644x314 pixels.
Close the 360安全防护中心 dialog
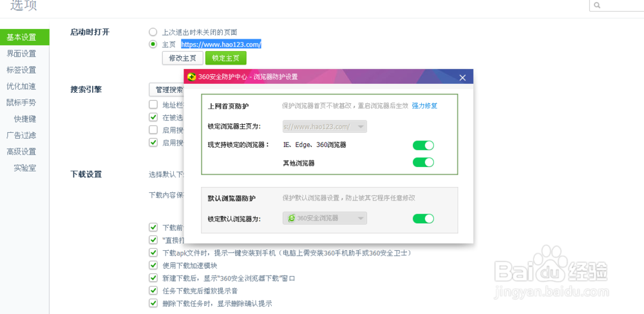click(x=462, y=77)
